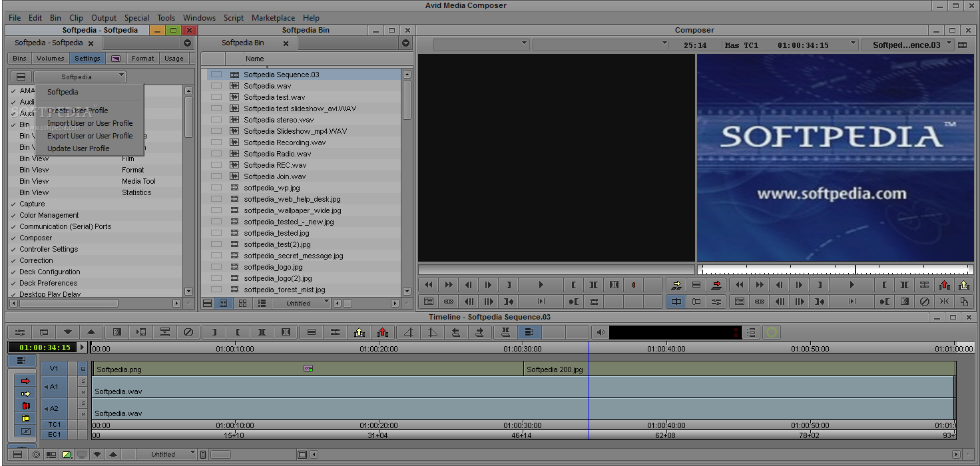Image resolution: width=980 pixels, height=466 pixels.
Task: Click yellow Splice-In arrow in Composer
Action: click(x=676, y=285)
